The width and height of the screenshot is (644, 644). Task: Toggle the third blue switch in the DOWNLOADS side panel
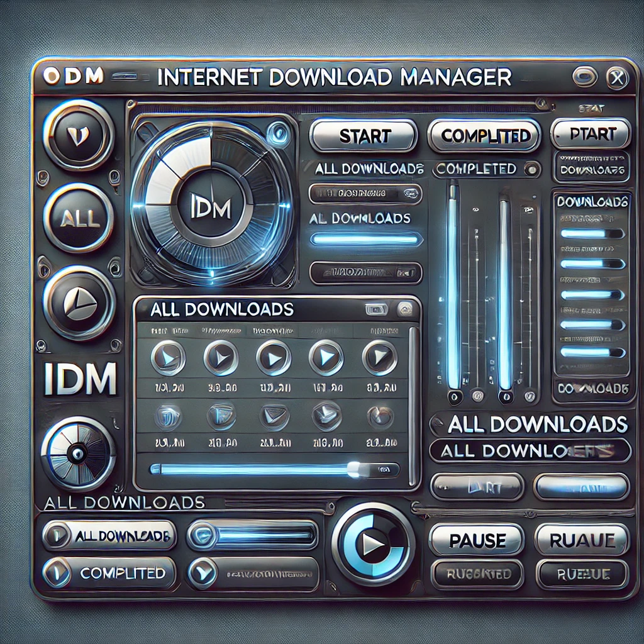point(592,295)
